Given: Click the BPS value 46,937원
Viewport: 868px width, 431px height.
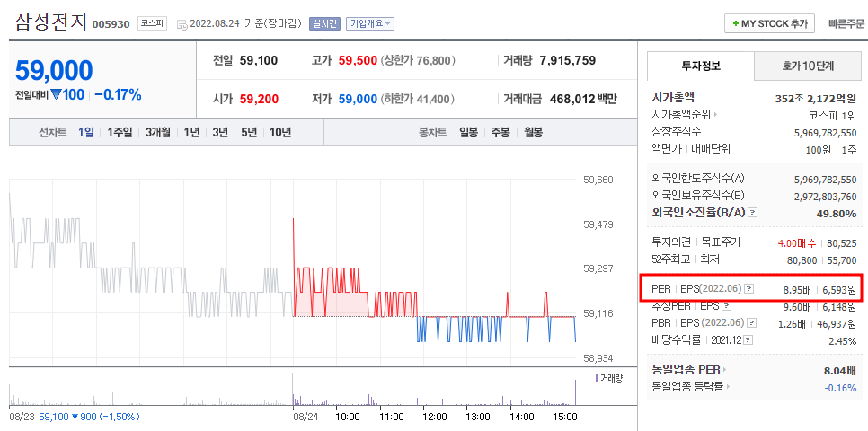Looking at the screenshot, I should 837,323.
